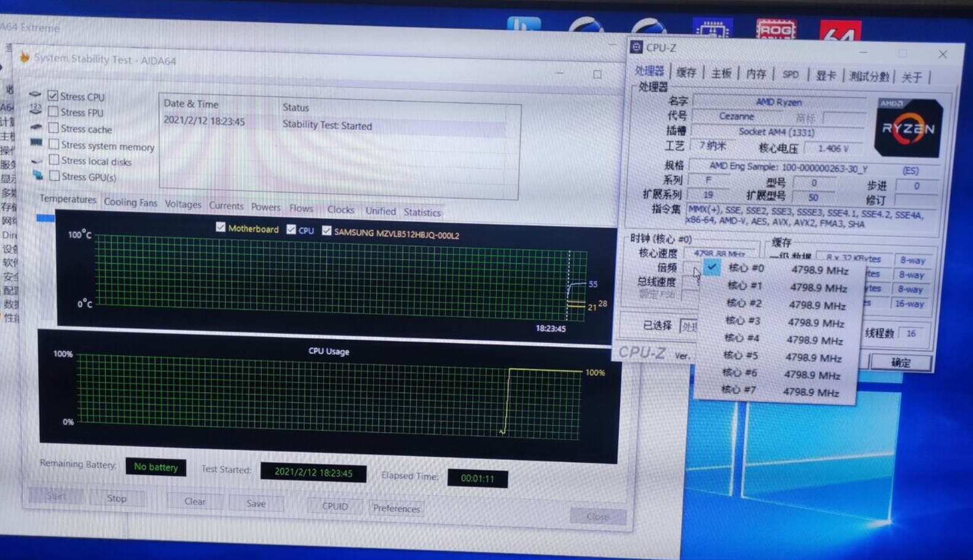Image resolution: width=973 pixels, height=560 pixels.
Task: Click the Save button
Action: click(256, 503)
